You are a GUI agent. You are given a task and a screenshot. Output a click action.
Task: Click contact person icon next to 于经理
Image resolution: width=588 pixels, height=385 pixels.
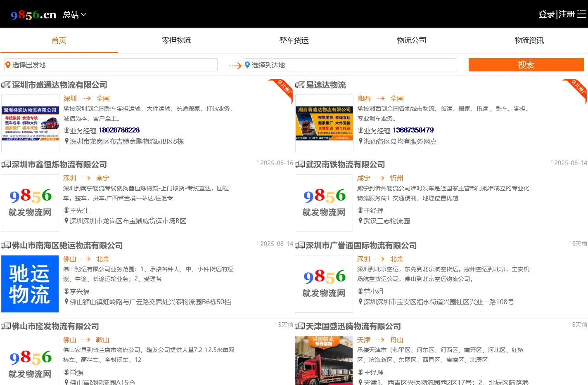[x=360, y=210]
